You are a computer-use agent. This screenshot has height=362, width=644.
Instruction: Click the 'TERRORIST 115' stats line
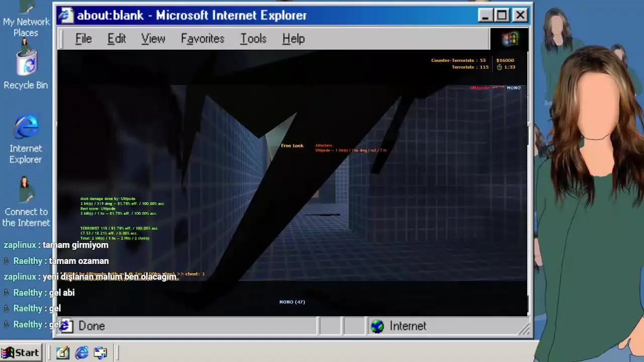(119, 228)
